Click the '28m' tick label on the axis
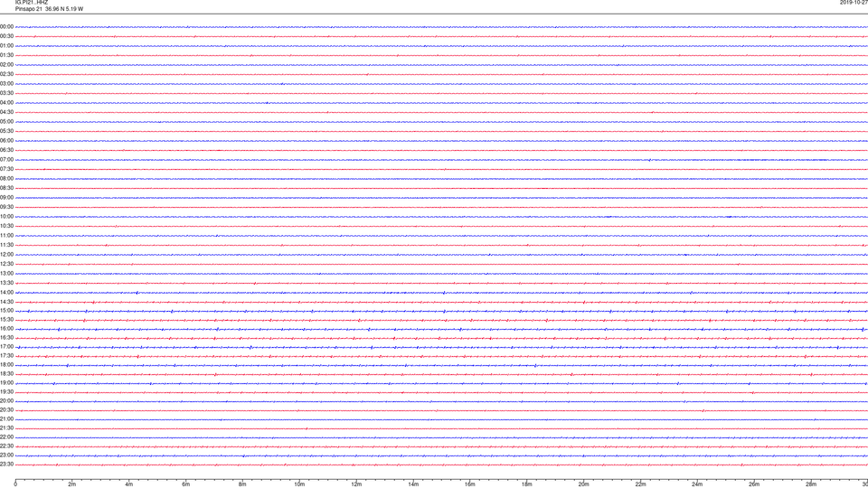The height and width of the screenshot is (488, 868). 811,484
